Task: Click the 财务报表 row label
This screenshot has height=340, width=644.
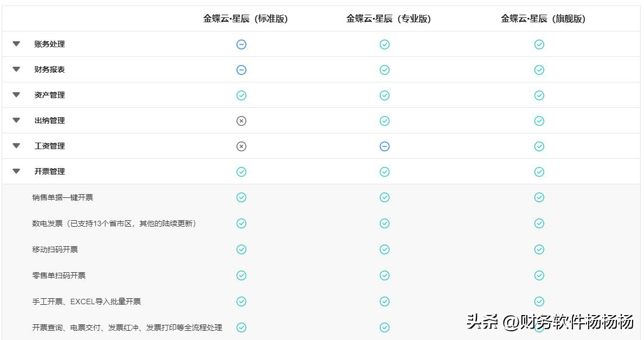Action: (49, 69)
